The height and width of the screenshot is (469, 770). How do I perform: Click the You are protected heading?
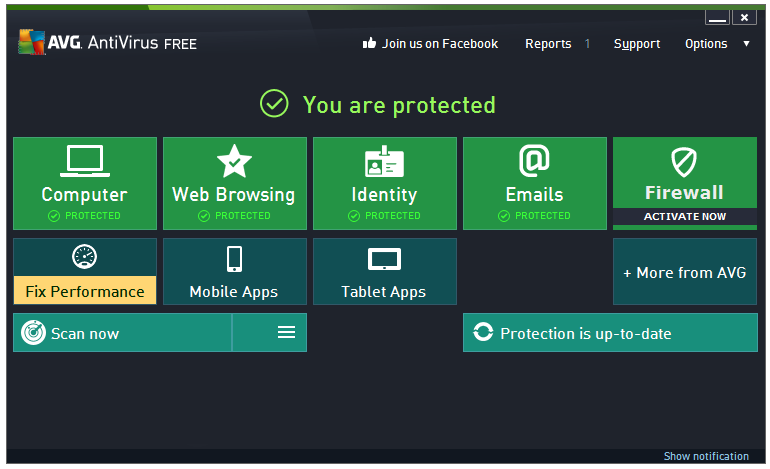pyautogui.click(x=399, y=105)
